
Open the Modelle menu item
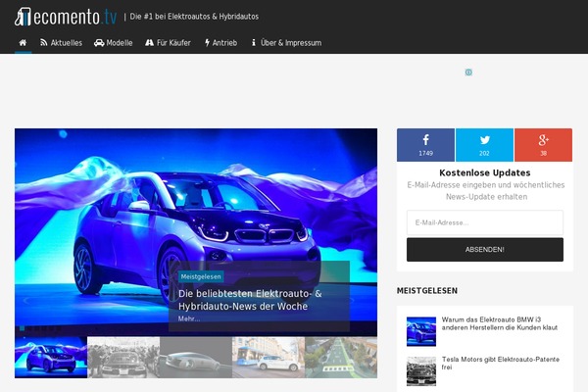tap(114, 43)
